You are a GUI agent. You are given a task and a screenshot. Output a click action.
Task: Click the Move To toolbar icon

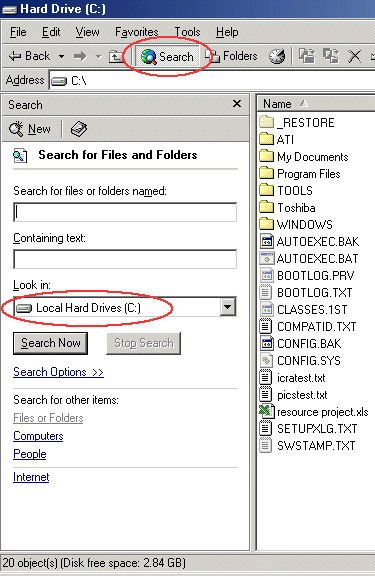pyautogui.click(x=307, y=56)
